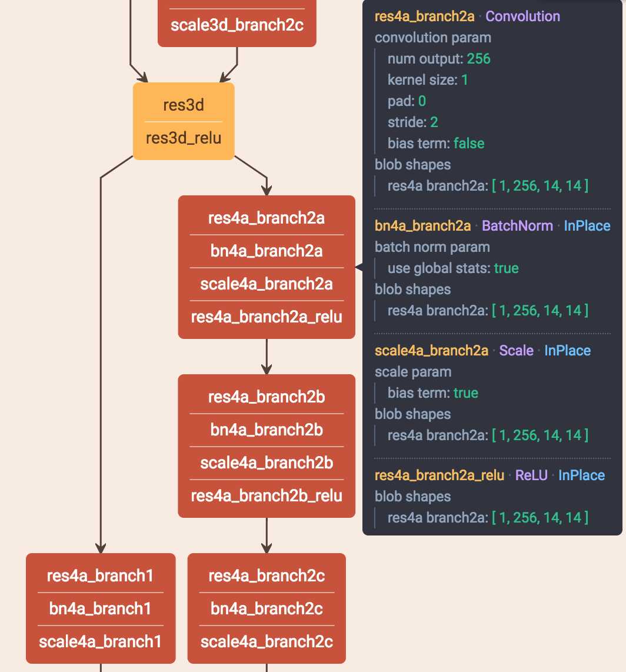Click InPlace label beside ReLU
Image resolution: width=626 pixels, height=672 pixels.
(581, 475)
